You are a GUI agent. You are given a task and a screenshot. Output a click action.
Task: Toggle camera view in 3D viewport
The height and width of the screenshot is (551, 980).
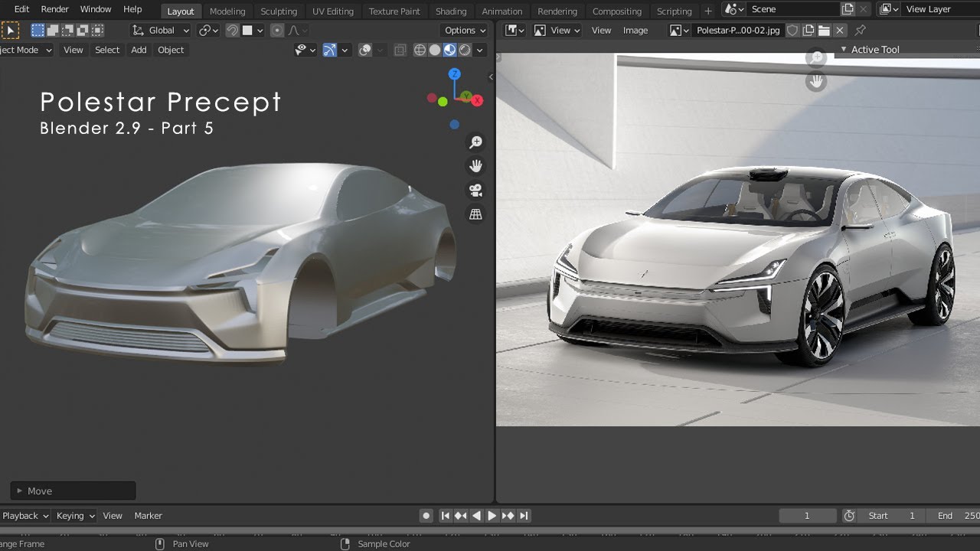475,191
